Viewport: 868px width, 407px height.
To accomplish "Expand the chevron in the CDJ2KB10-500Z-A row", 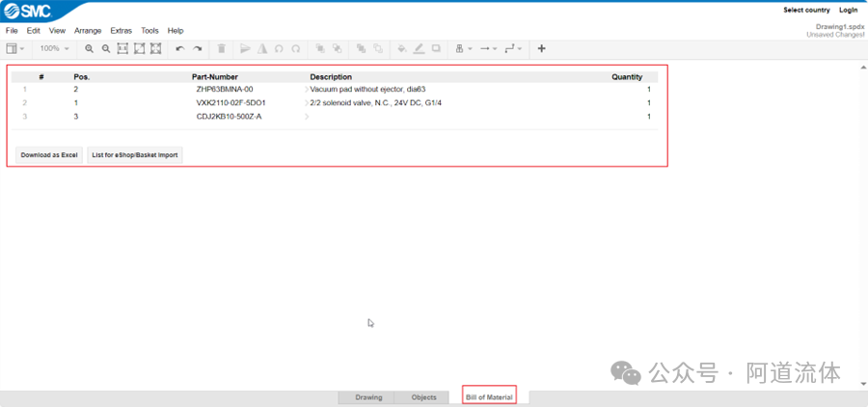I will tap(307, 117).
